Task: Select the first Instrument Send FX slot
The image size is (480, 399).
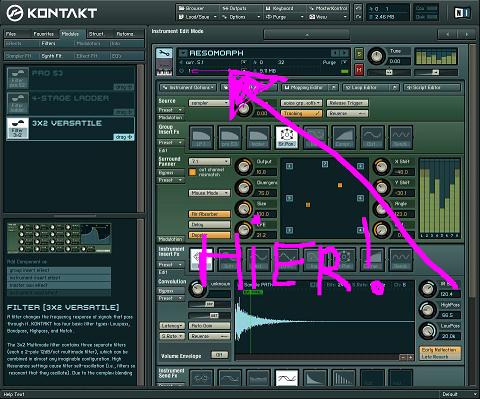Action: coord(201,377)
